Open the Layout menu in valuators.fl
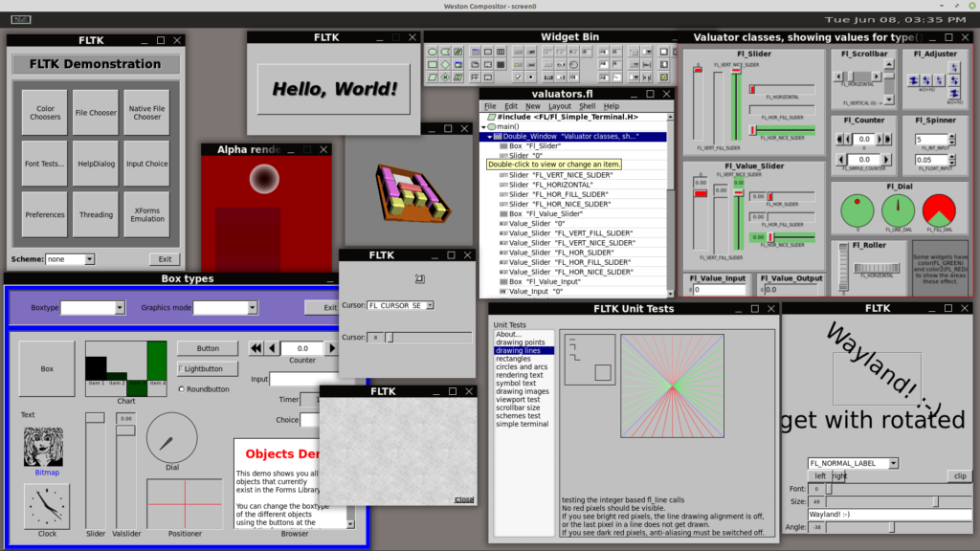 (559, 106)
